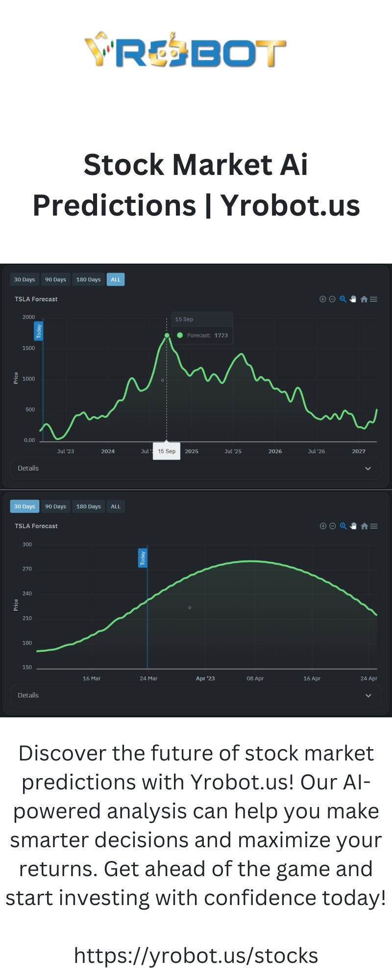This screenshot has height=980, width=392.
Task: Click upper chart TSLA Forecast title
Action: click(36, 299)
